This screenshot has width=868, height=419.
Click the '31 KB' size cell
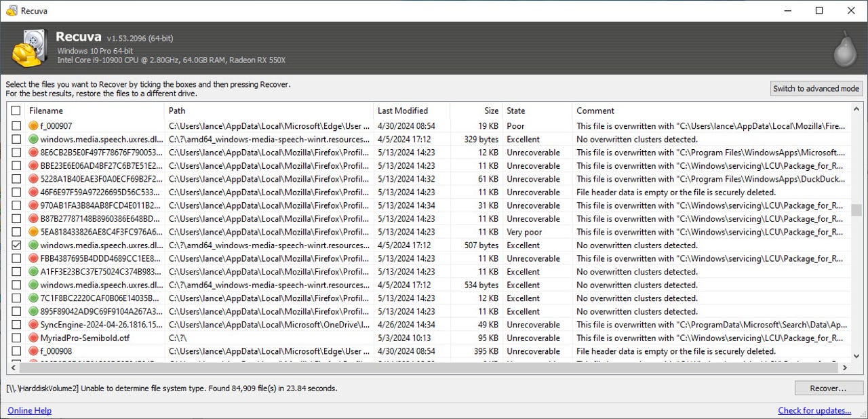point(488,205)
